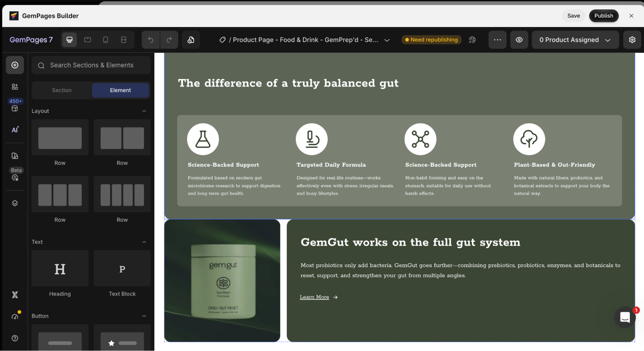Screen dimensions: 644x351
Task: Click the 'Targeted Daily Formula' title
Action: tap(331, 165)
